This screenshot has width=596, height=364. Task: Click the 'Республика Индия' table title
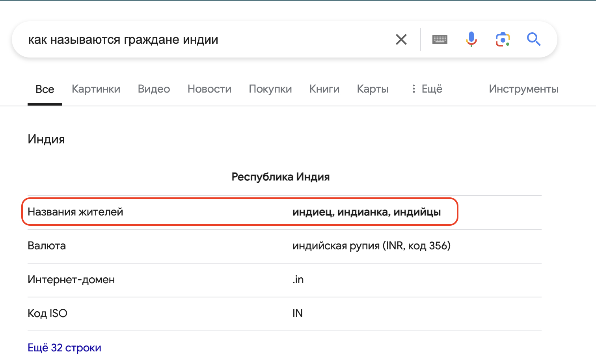pos(280,177)
